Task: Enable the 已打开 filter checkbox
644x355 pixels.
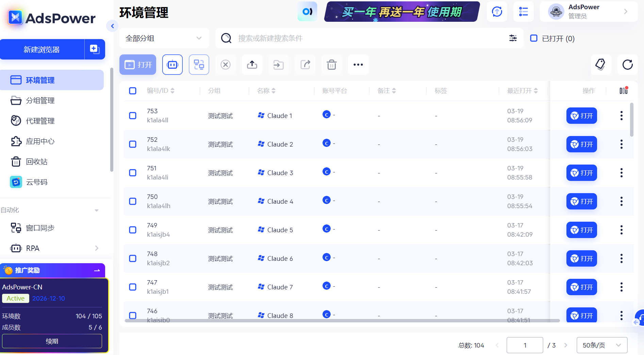Action: pos(533,38)
